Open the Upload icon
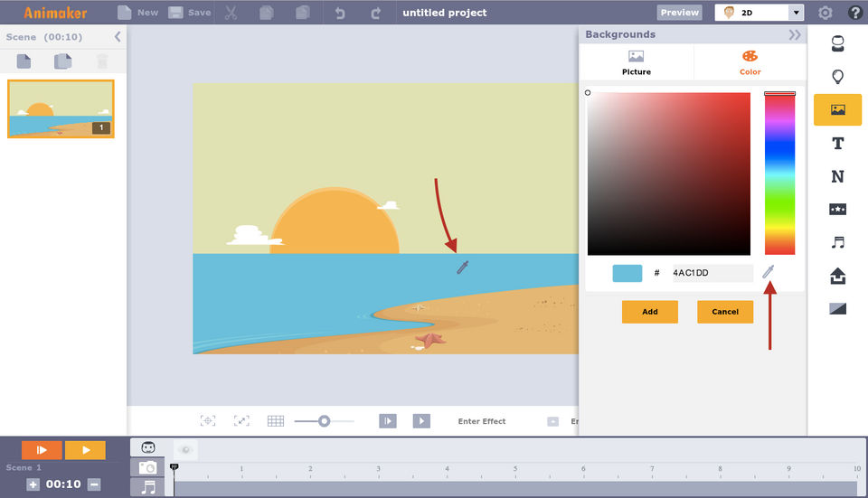Image resolution: width=868 pixels, height=498 pixels. click(837, 276)
